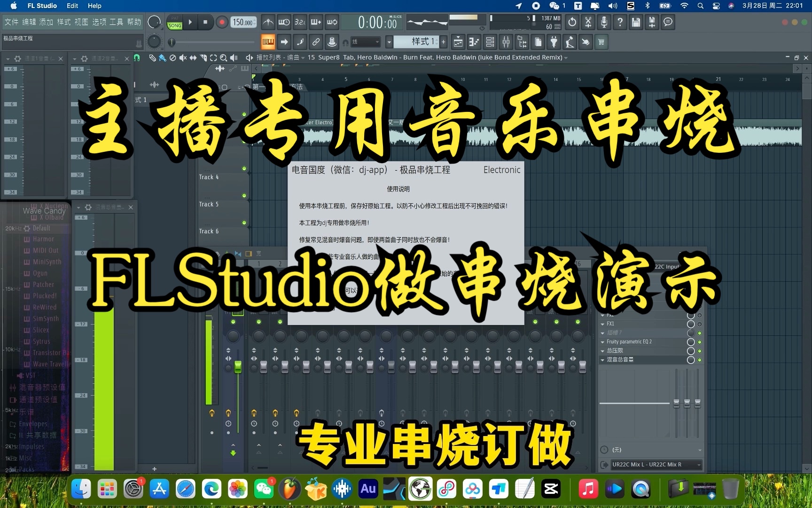Toggle FX1 slot enable light

coord(700,324)
